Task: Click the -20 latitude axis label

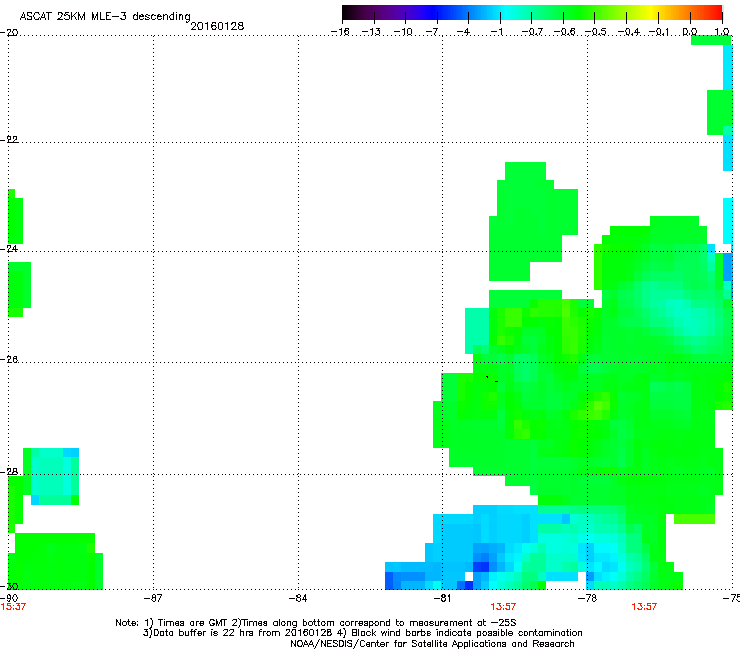Action: (x=9, y=33)
